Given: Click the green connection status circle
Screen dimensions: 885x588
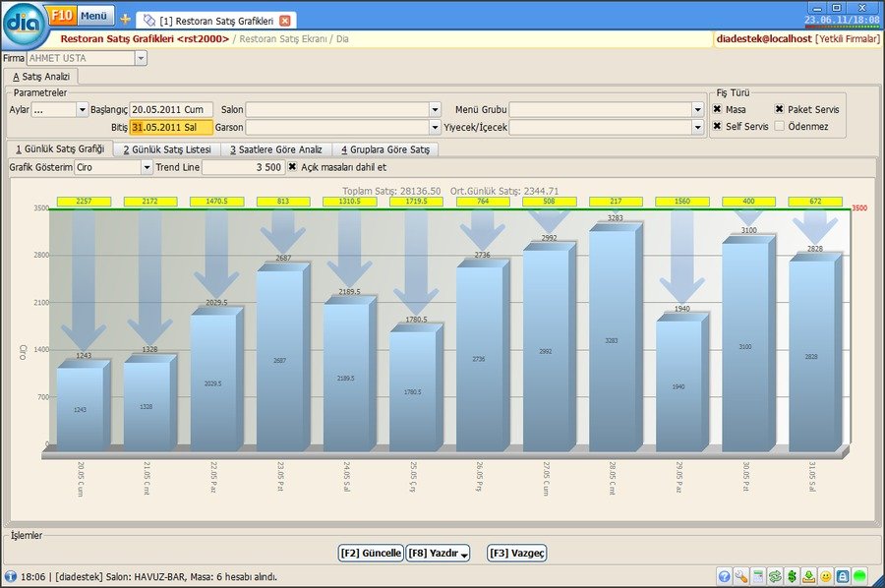Looking at the screenshot, I should tap(859, 576).
